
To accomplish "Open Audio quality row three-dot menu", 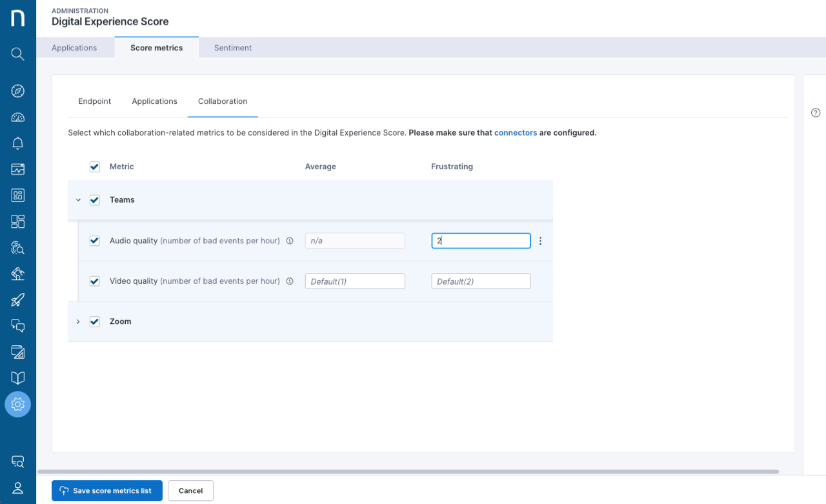I will click(x=541, y=241).
